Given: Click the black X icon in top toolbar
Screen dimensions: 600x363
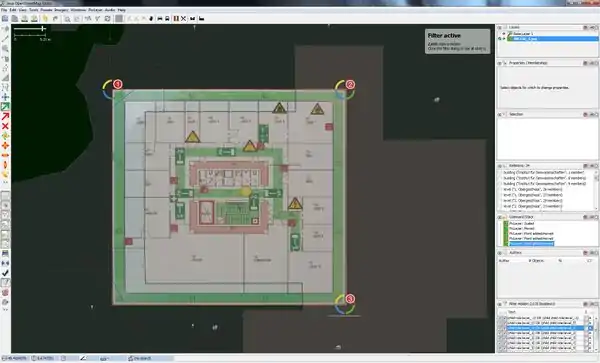Looking at the screenshot, I should click(184, 18).
